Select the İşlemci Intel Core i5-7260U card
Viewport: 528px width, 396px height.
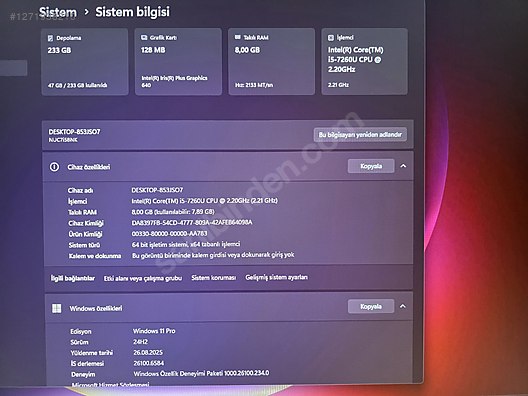click(364, 61)
